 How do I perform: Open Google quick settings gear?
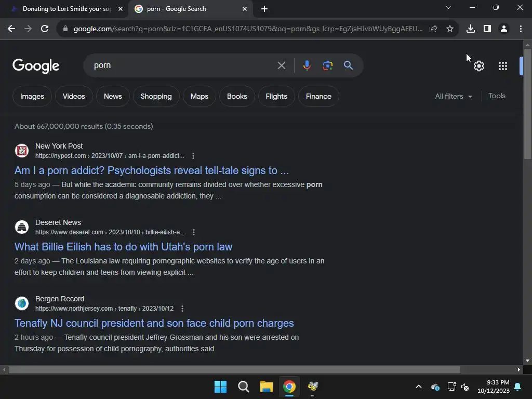click(x=478, y=66)
